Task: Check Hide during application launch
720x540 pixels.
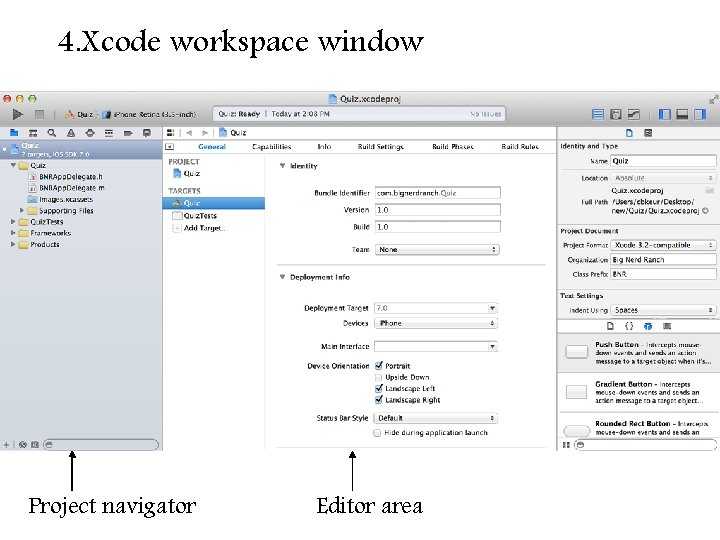Action: click(x=377, y=433)
